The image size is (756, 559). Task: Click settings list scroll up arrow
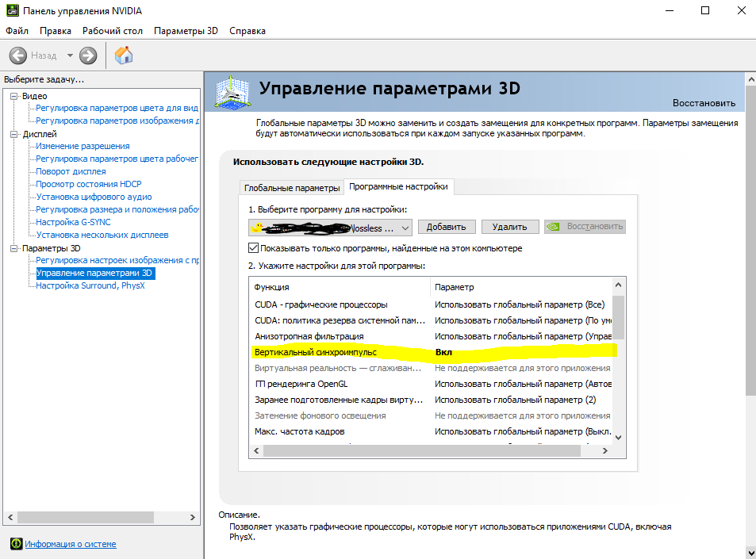click(619, 285)
